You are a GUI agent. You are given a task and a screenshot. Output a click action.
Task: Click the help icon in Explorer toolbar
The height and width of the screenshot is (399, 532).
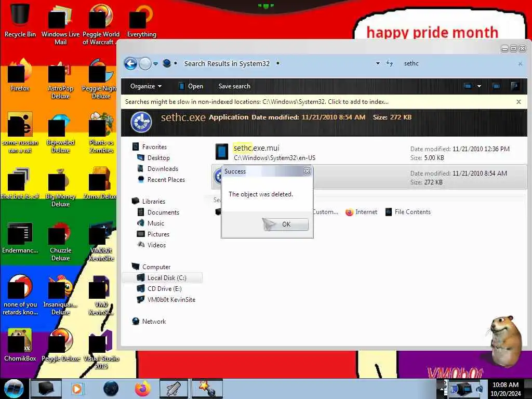[x=515, y=86]
